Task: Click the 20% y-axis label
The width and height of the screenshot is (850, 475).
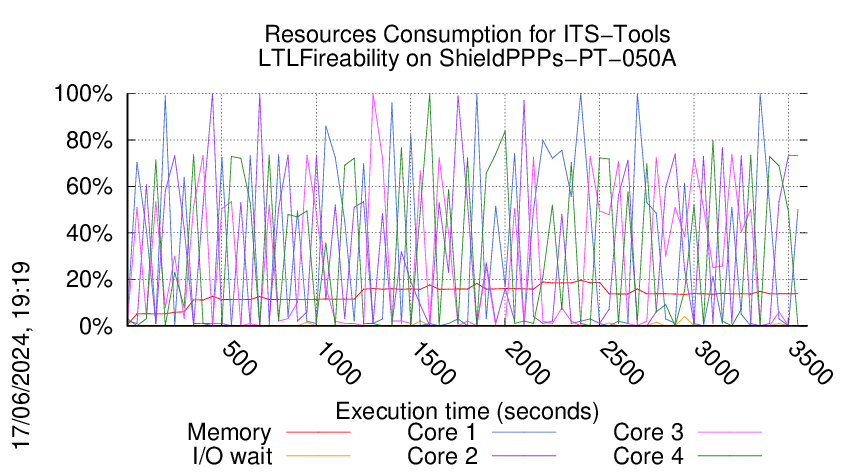Action: click(x=89, y=280)
